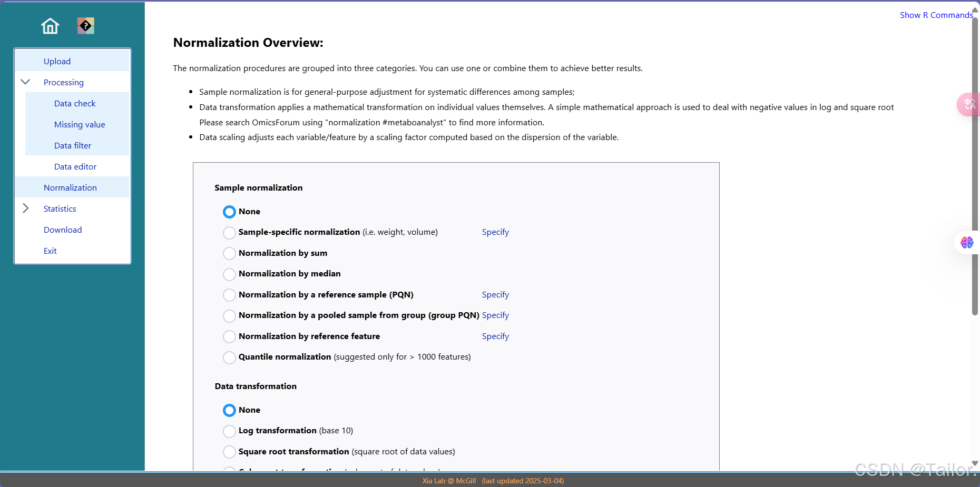Viewport: 980px width, 487px height.
Task: Collapse the Processing section chevron
Action: coord(25,82)
